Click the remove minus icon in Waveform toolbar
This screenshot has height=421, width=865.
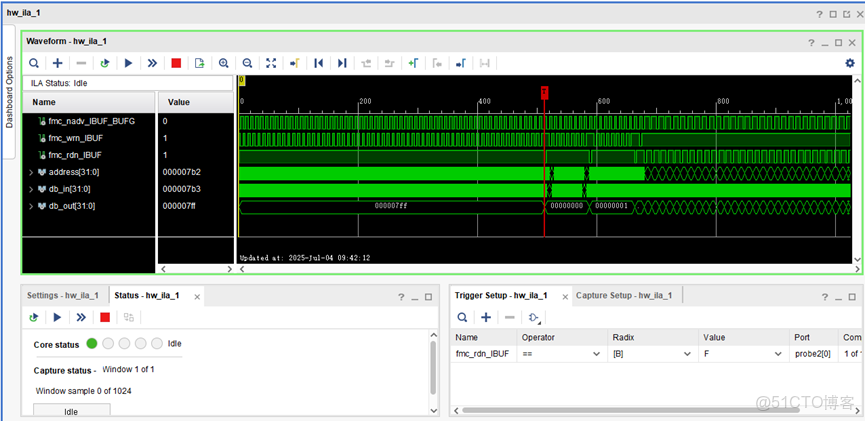(x=81, y=63)
